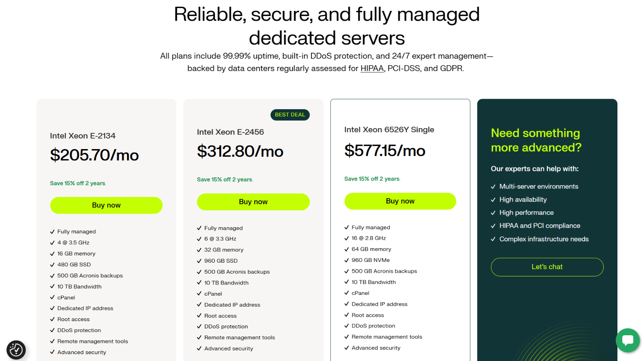Click the checkmark next to "cPanel" in E-2456

tap(199, 294)
